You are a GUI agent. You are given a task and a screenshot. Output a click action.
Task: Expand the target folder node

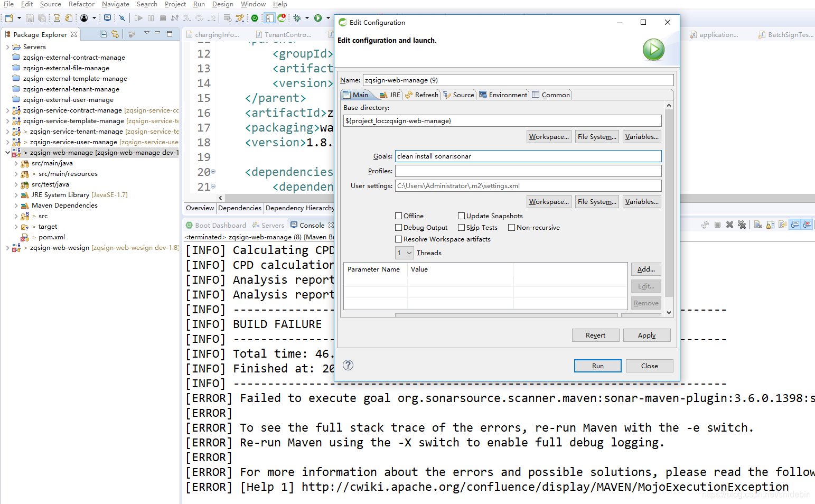(16, 227)
